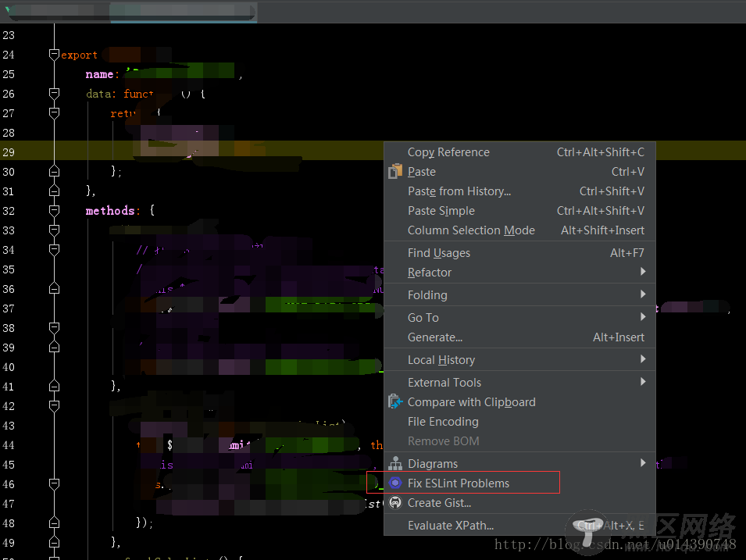Expand Local History submenu arrow
Image resolution: width=746 pixels, height=560 pixels.
tap(643, 359)
